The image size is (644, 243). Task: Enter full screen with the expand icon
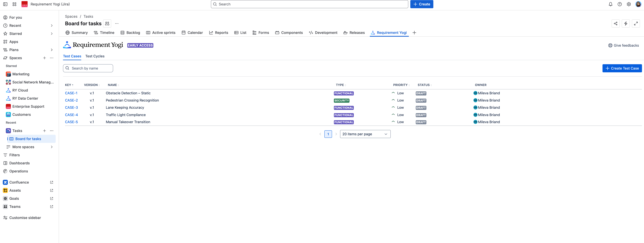click(x=636, y=24)
